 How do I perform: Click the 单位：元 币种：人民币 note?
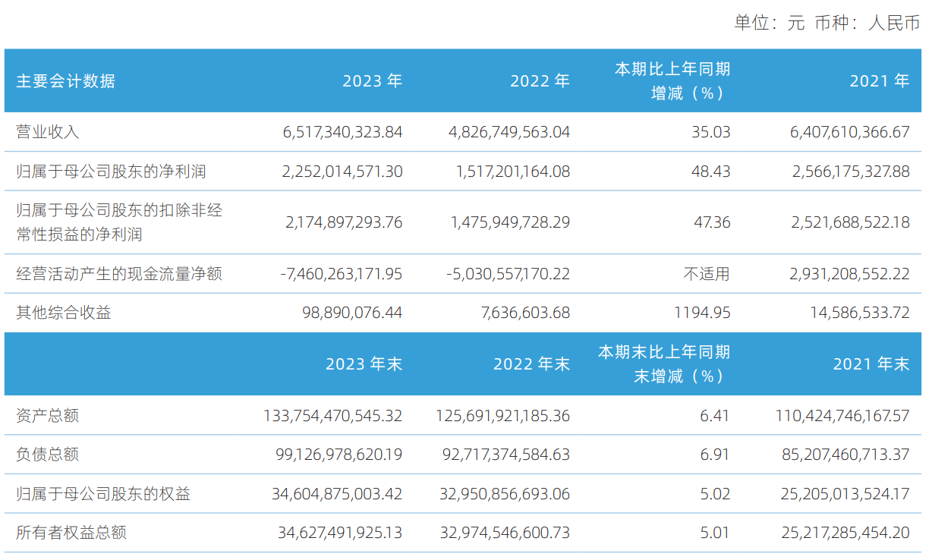[x=827, y=23]
